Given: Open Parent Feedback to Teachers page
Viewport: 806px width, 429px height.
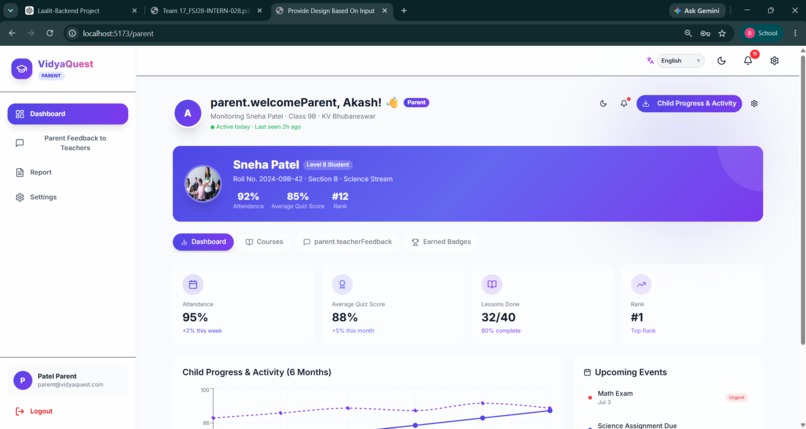Looking at the screenshot, I should 67,143.
